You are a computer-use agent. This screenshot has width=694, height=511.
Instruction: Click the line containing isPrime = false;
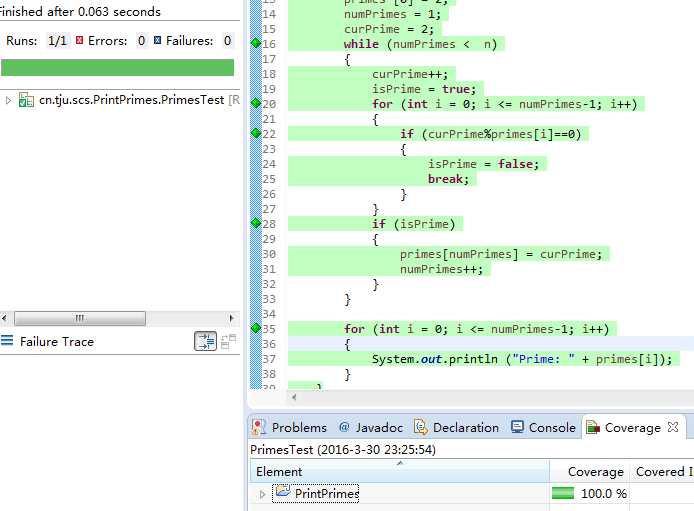tap(483, 164)
